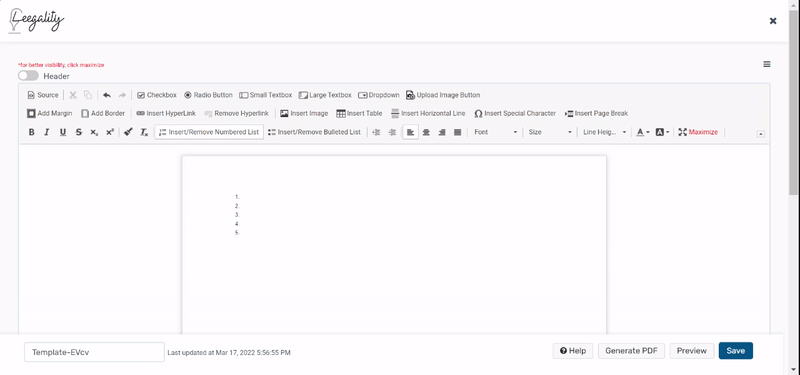Click the Superscript icon
This screenshot has height=375, width=800.
click(110, 132)
